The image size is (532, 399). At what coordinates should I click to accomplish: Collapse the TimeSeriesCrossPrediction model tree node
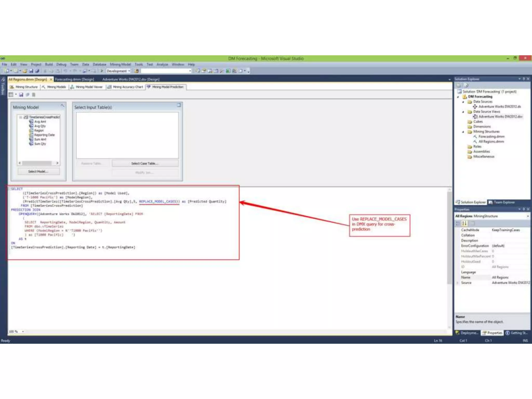point(21,117)
